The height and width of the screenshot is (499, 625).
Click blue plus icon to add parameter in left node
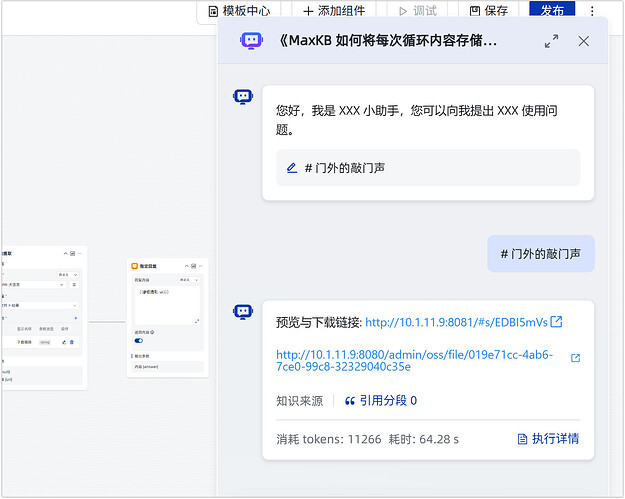click(x=76, y=318)
